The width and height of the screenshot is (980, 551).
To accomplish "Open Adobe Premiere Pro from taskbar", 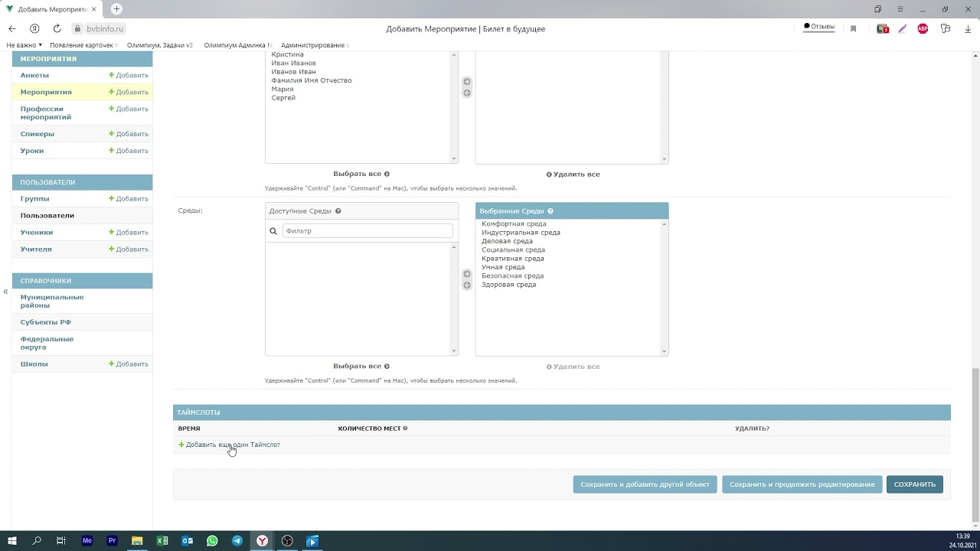I will click(112, 541).
